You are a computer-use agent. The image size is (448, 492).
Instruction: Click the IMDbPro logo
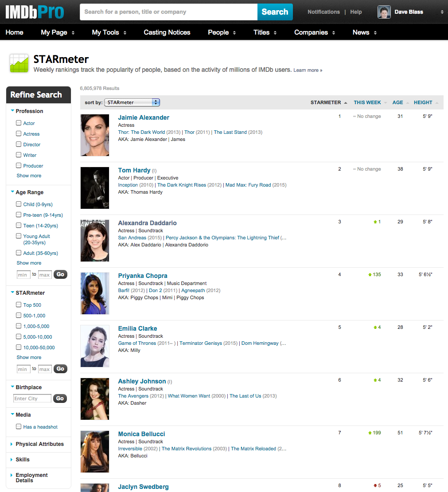coord(35,12)
